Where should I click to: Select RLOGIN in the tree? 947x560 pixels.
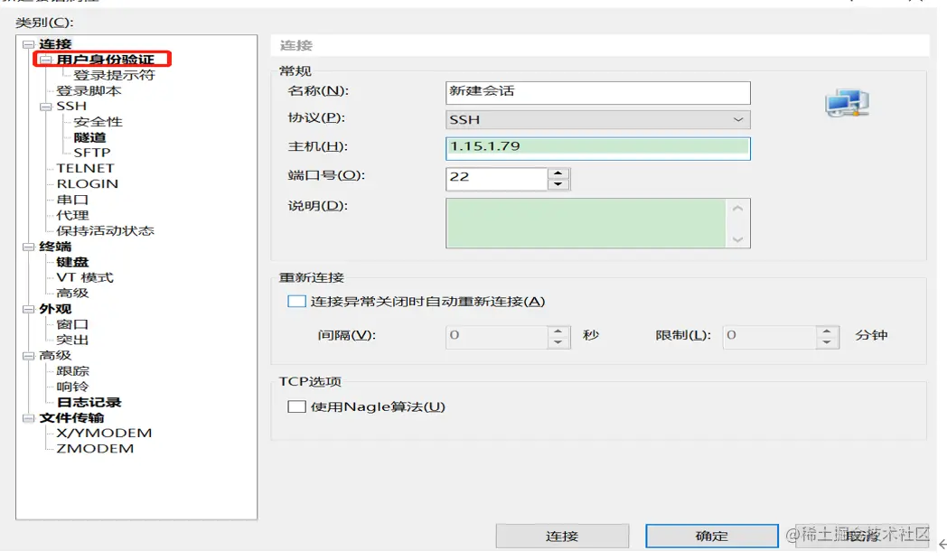(87, 184)
